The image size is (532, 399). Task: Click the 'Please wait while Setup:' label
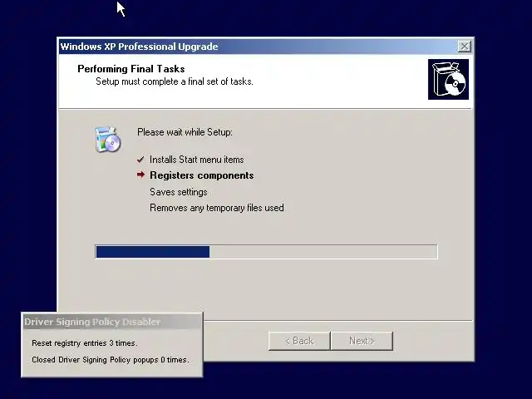click(x=185, y=132)
